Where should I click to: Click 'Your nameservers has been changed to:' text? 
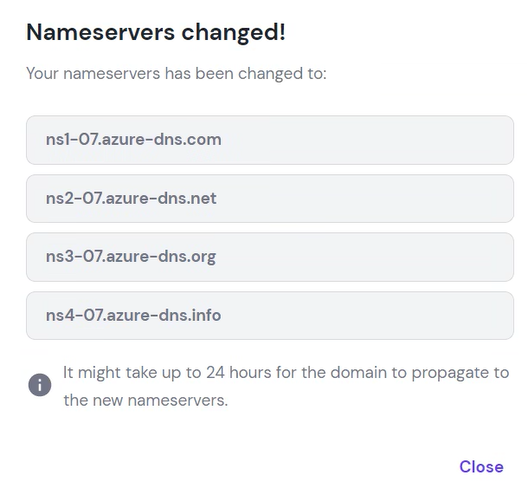176,74
